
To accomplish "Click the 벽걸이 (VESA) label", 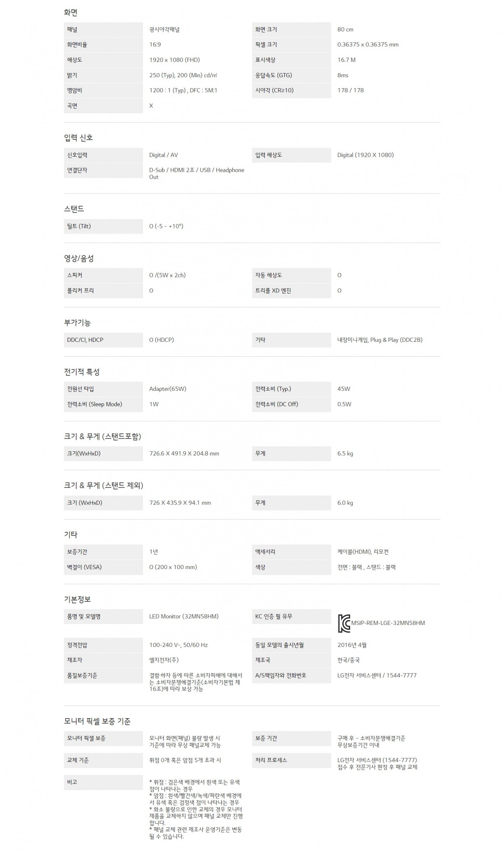I will [85, 567].
